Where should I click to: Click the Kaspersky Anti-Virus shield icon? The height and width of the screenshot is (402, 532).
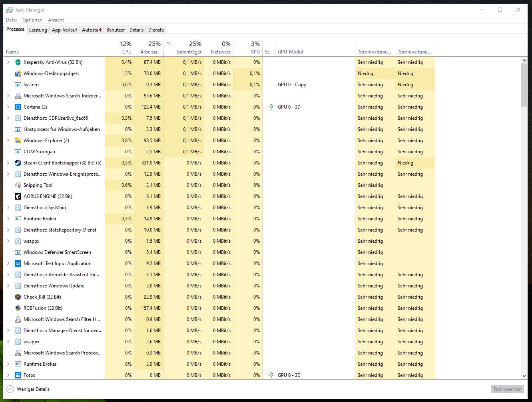[x=18, y=62]
